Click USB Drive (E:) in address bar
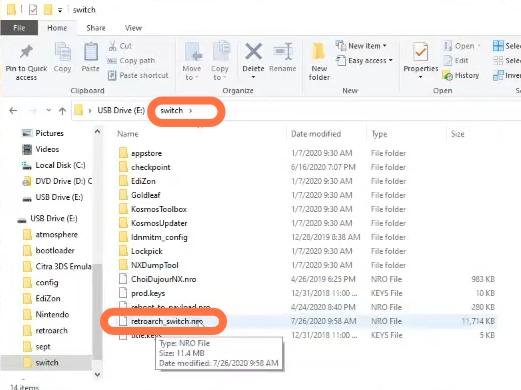The width and height of the screenshot is (521, 390). tap(121, 110)
